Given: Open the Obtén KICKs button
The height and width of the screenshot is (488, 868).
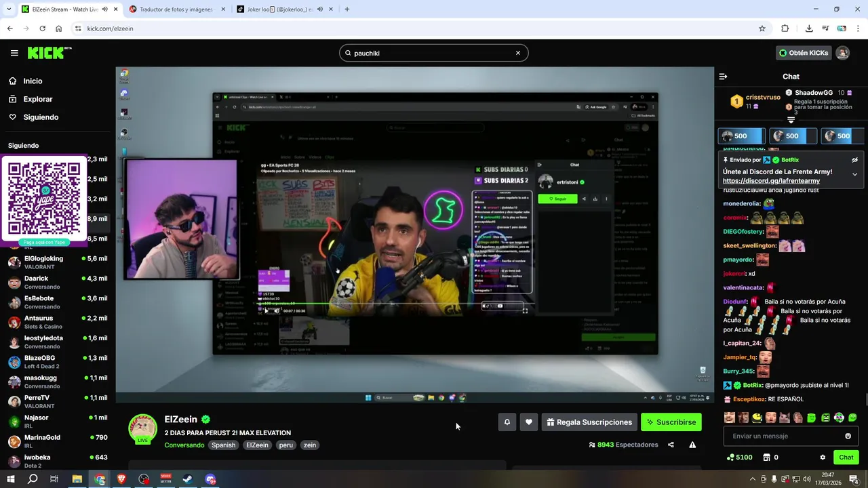Looking at the screenshot, I should 804,53.
